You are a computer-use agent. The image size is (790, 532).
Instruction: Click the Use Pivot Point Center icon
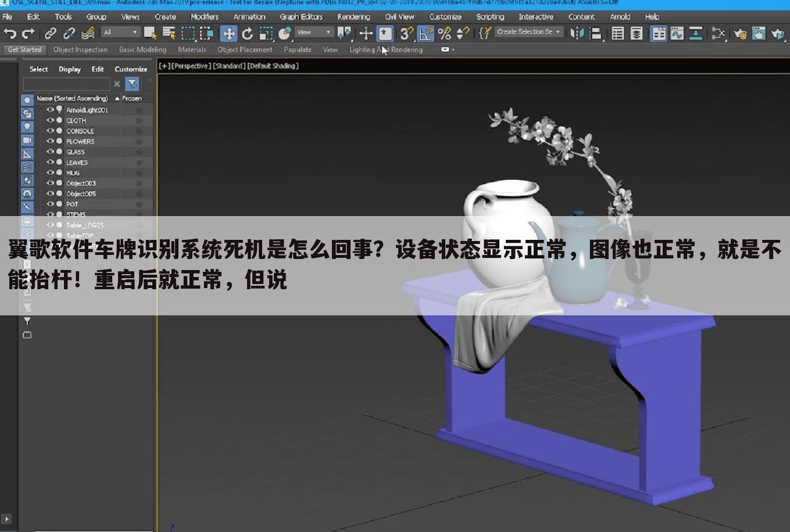[x=344, y=34]
